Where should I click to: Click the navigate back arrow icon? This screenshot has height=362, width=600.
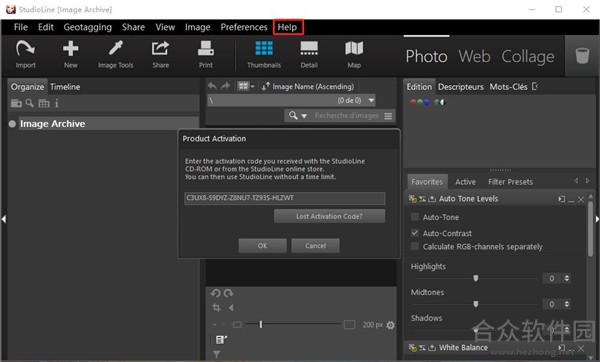point(212,86)
